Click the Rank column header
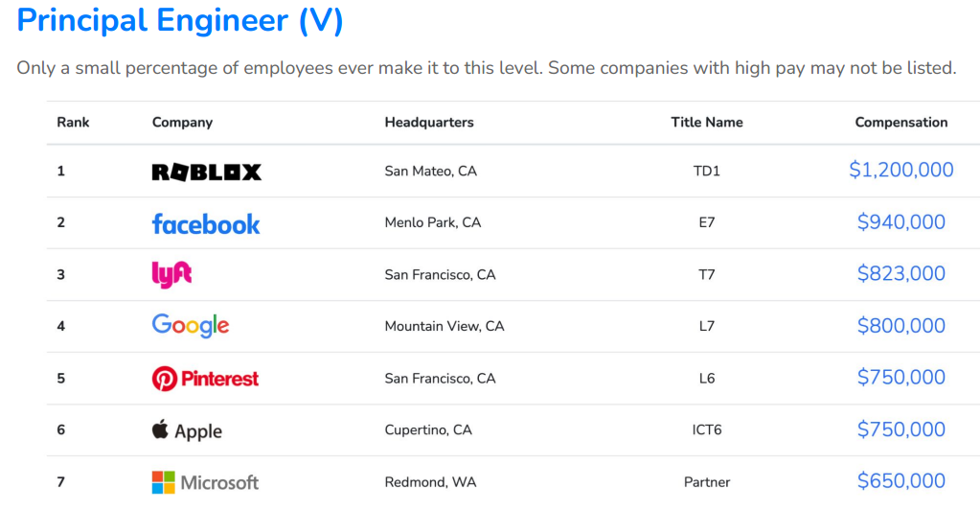Screen dimensions: 980x510 pyautogui.click(x=73, y=122)
